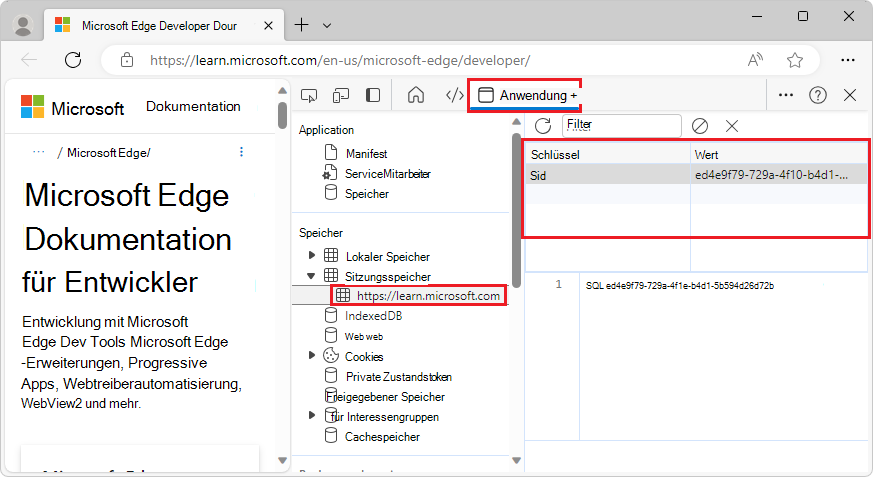Open the IndexedDB item

(373, 316)
